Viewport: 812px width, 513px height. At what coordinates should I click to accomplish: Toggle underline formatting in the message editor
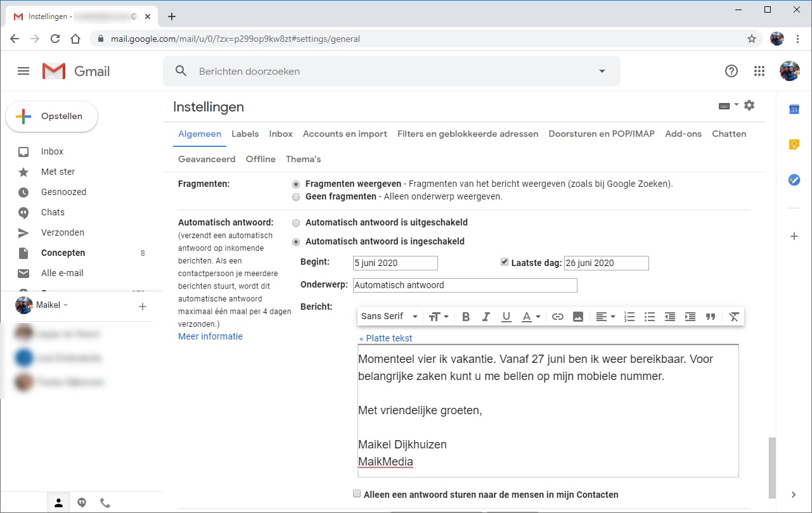click(x=506, y=317)
